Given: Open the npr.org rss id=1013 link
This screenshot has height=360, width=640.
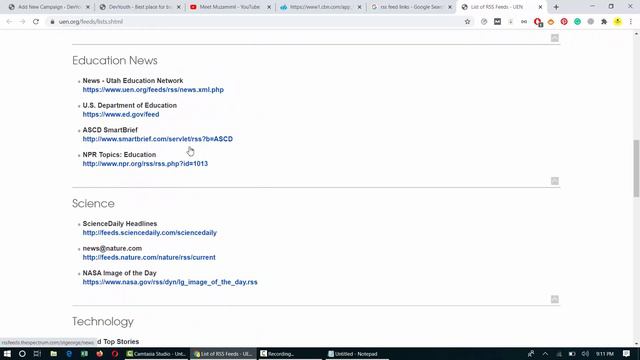Looking at the screenshot, I should 145,164.
